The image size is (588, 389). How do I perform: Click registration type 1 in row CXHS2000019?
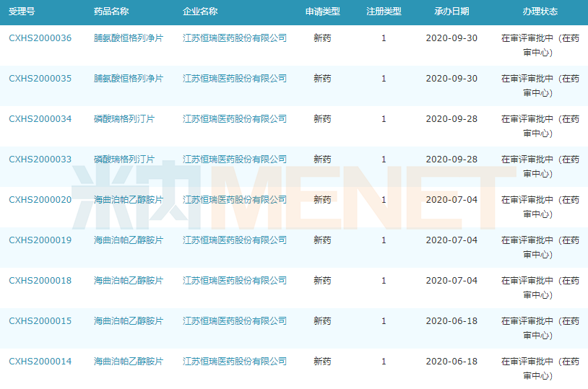(x=384, y=240)
